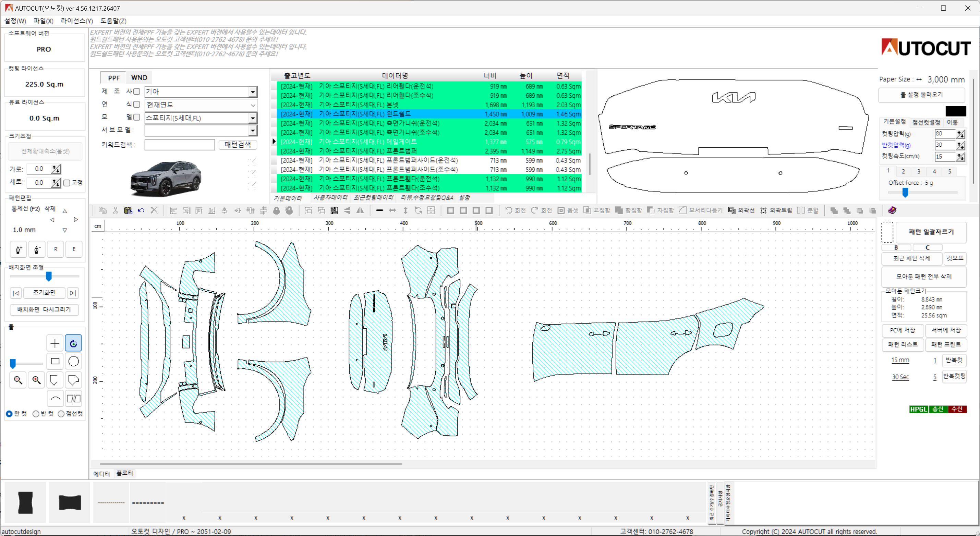
Task: Select the 점선컷 dotted cut radio
Action: (x=61, y=414)
